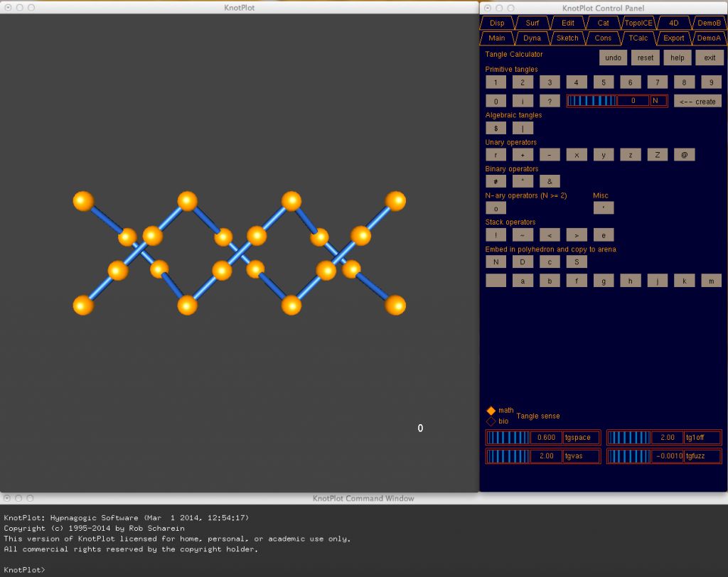This screenshot has height=577, width=728.
Task: Apply the & binary operator
Action: pyautogui.click(x=550, y=181)
